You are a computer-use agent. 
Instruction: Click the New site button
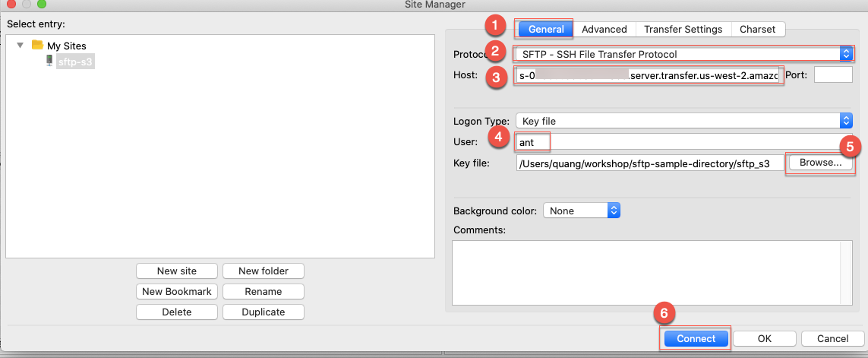click(x=177, y=271)
